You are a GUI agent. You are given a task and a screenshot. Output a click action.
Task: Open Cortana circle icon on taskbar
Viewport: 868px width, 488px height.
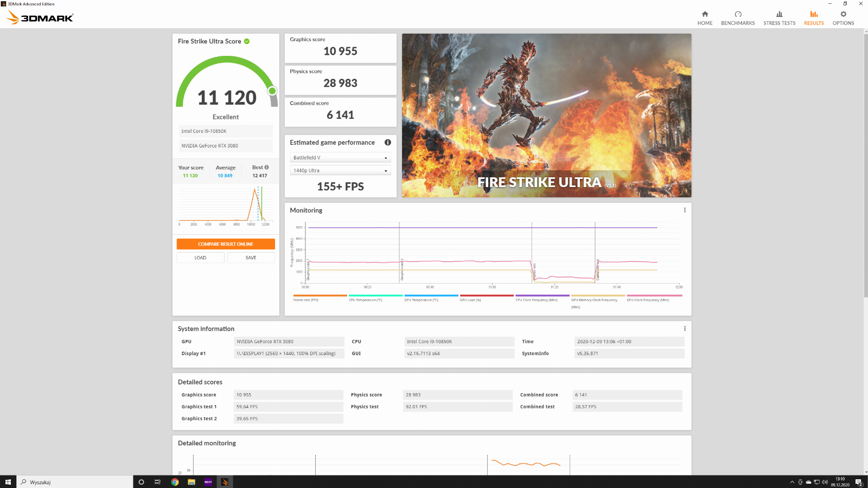tap(141, 482)
